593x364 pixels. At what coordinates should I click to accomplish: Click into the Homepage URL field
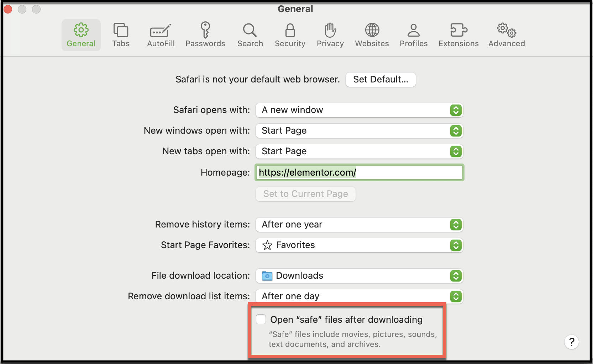[359, 173]
